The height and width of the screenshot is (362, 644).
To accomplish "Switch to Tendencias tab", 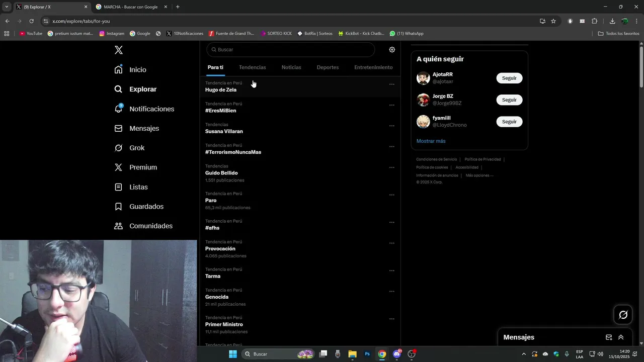I will (x=252, y=67).
